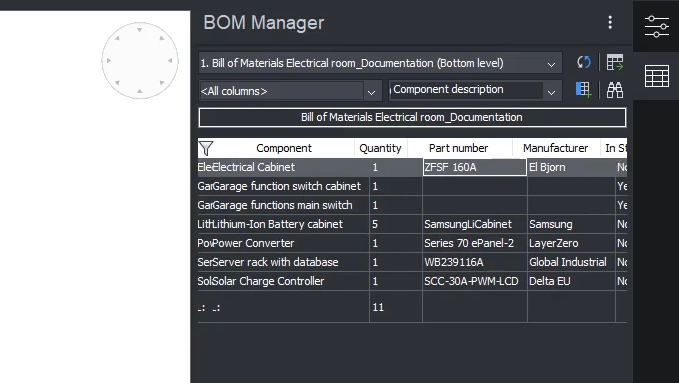Click the WB239116A part number cell

click(x=475, y=263)
